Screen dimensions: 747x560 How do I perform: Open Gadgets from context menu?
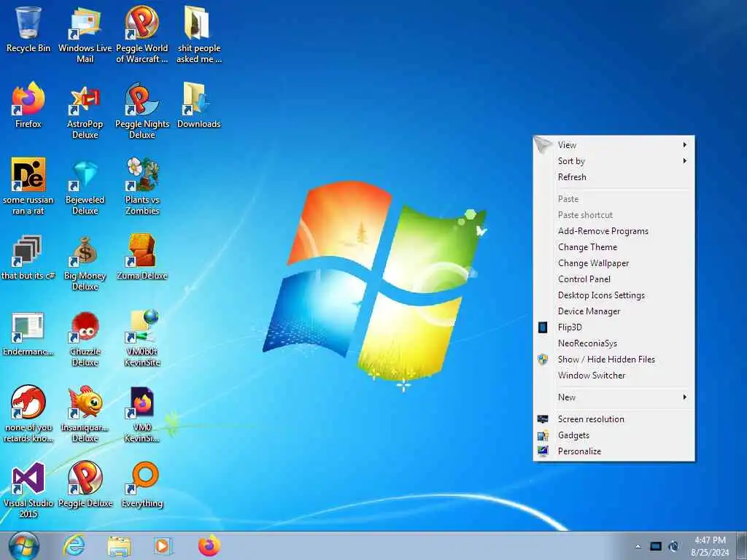pos(614,435)
